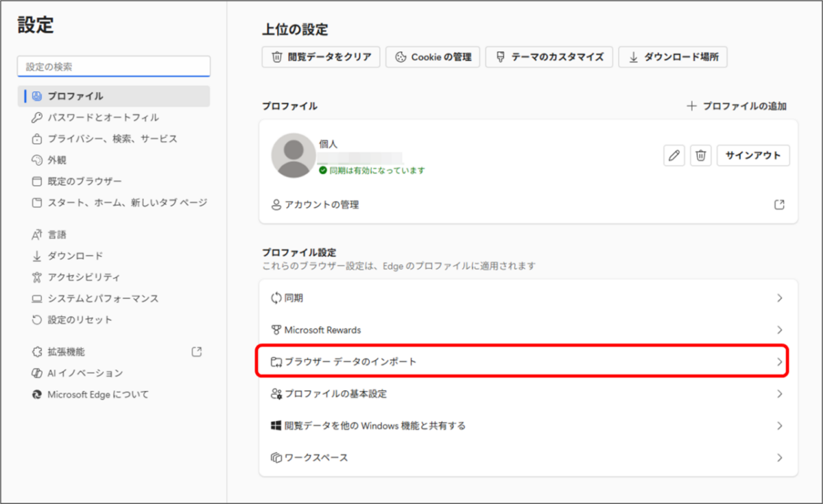
Task: Expand the ワークスペース section
Action: [780, 457]
